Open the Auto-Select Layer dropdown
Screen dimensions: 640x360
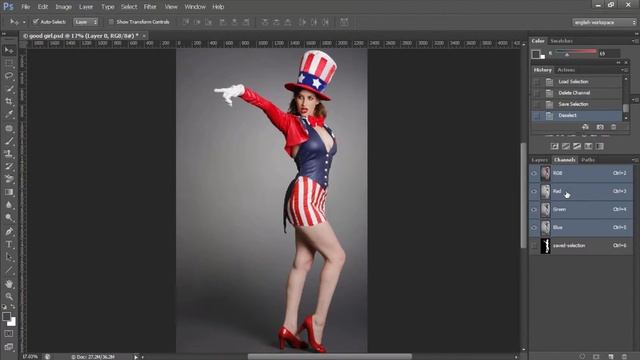tap(86, 22)
